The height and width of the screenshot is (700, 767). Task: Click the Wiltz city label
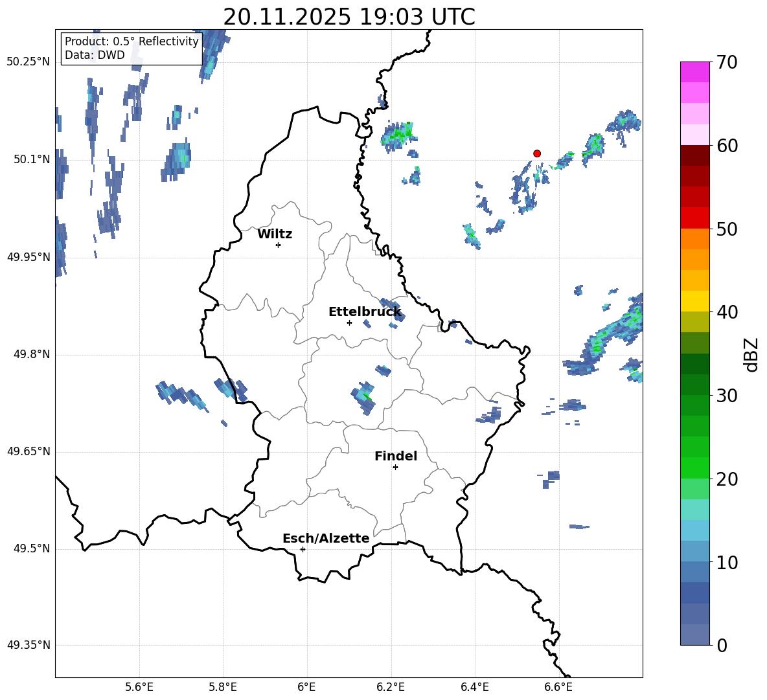coord(275,234)
